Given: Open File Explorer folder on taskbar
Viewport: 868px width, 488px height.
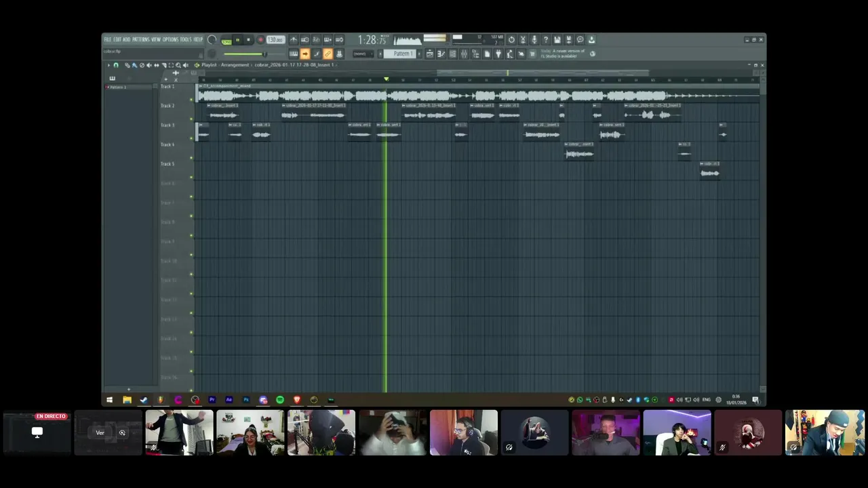Looking at the screenshot, I should pyautogui.click(x=127, y=400).
